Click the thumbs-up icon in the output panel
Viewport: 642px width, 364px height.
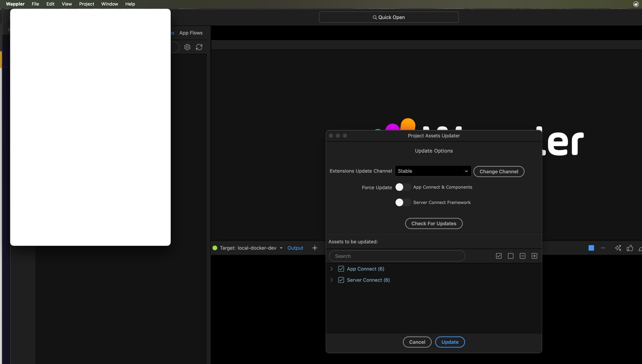point(630,248)
